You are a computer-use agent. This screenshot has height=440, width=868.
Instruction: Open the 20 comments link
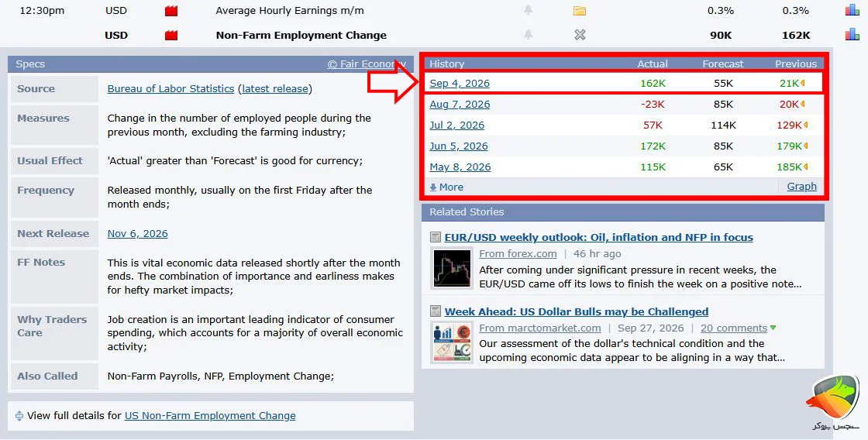click(733, 328)
